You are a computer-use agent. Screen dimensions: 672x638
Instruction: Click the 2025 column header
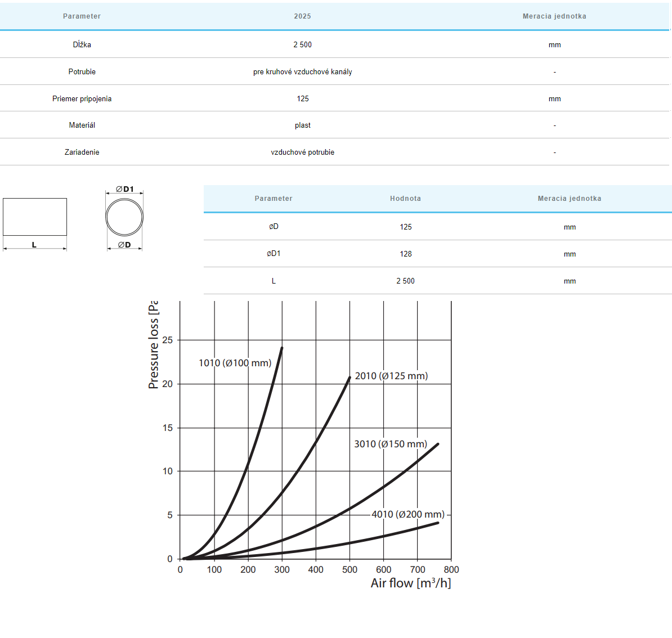pos(302,16)
